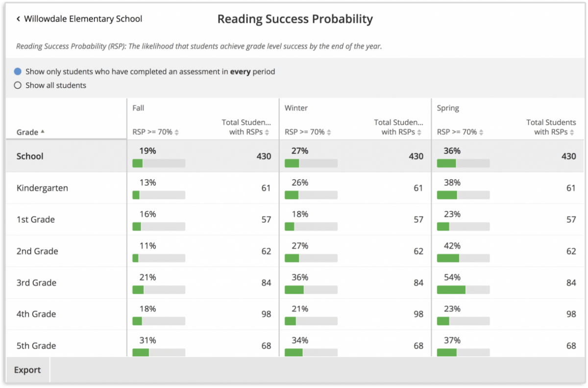Sort Fall RSP >= 70% column

(177, 132)
